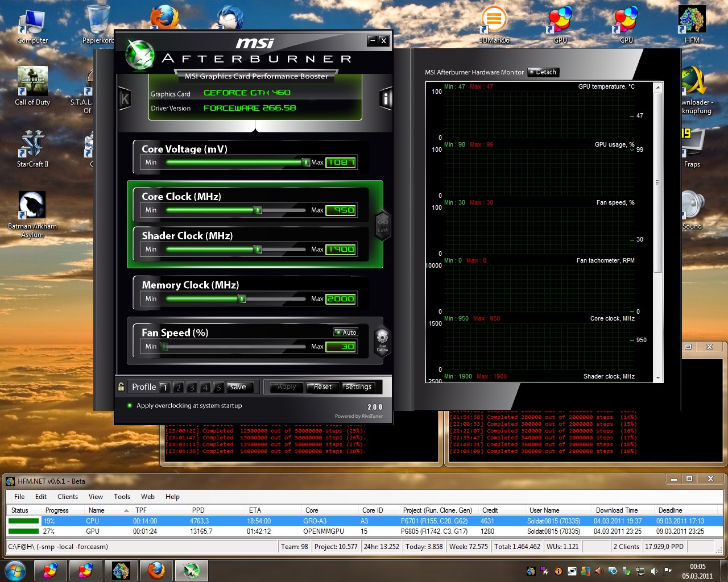Open the Edit menu in HFM.NET
Image resolution: width=728 pixels, height=582 pixels.
pos(41,497)
